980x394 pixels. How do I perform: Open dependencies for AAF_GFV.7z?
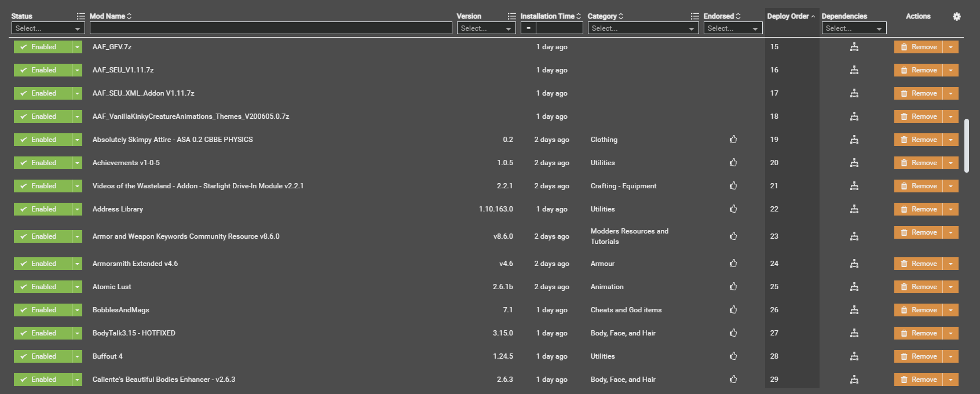pyautogui.click(x=854, y=47)
